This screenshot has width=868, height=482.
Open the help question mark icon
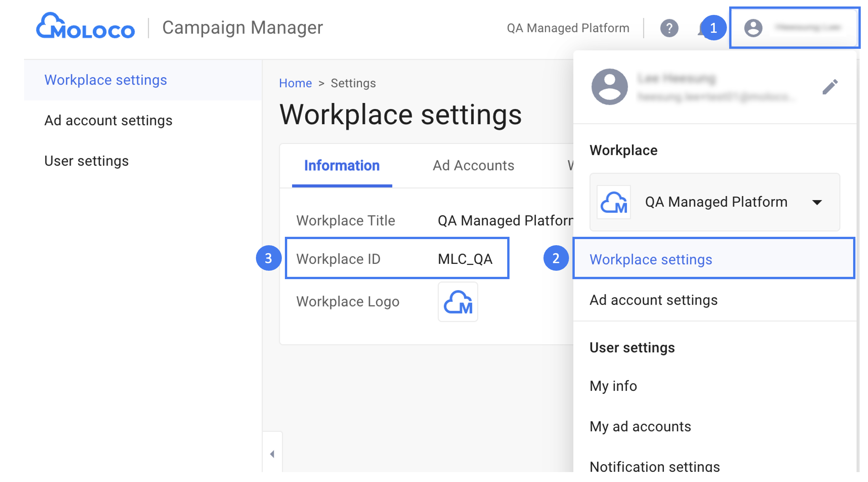(x=669, y=27)
